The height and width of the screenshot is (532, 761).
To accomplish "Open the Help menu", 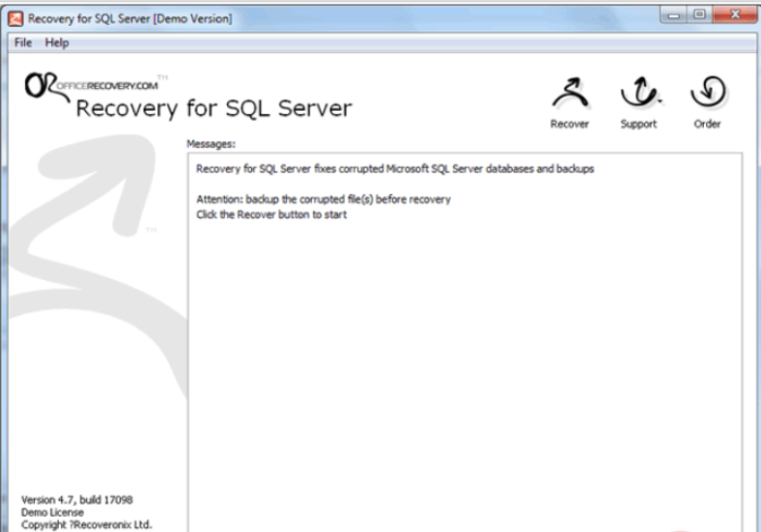I will click(x=57, y=42).
